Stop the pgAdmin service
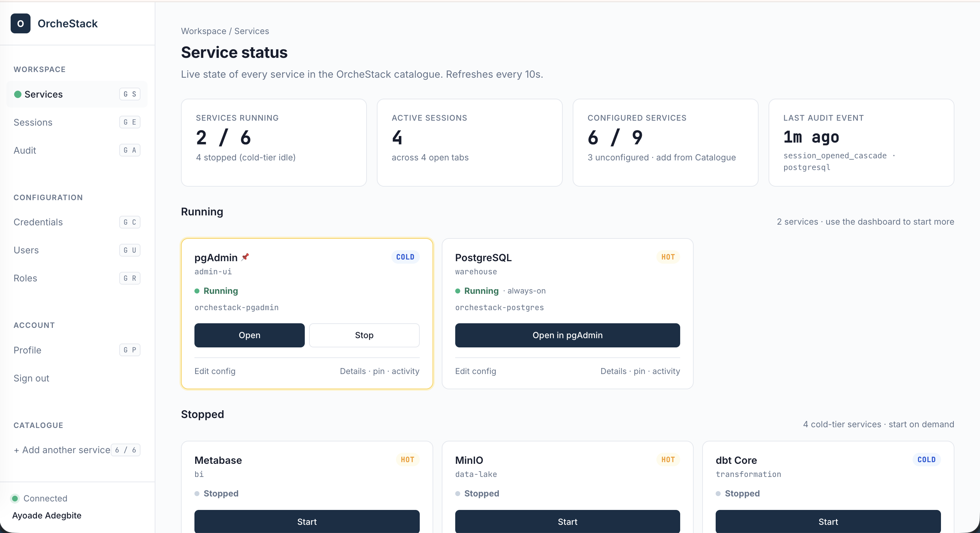Screen dimensions: 980x533 click(x=364, y=335)
